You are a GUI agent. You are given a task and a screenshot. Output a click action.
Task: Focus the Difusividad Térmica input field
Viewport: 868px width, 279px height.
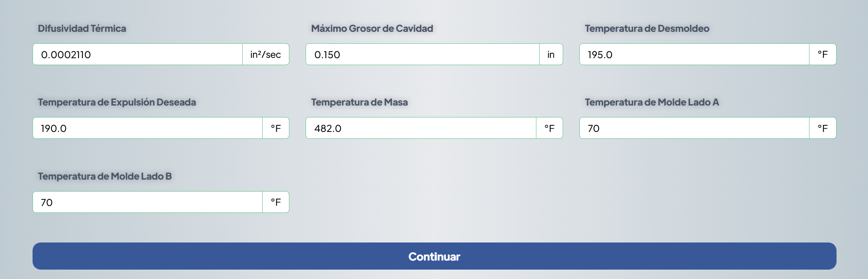[137, 55]
